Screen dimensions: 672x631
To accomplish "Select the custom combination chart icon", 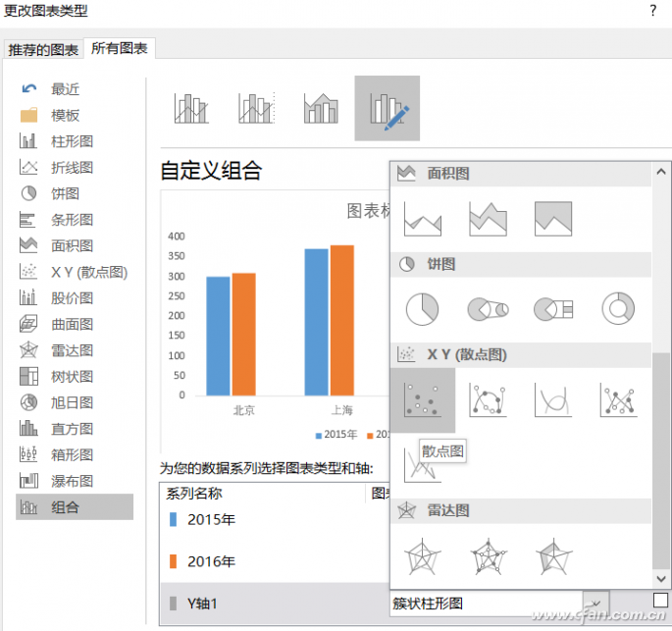I will [387, 108].
